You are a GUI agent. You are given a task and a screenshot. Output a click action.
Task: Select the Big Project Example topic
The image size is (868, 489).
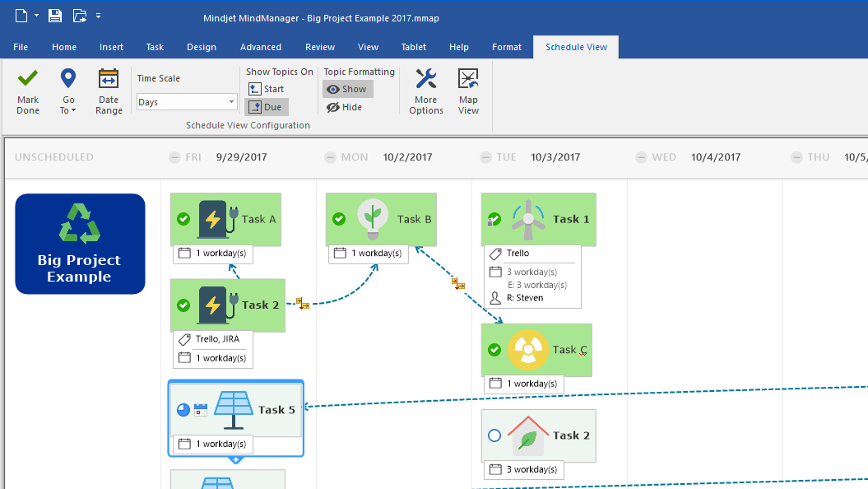pos(80,244)
